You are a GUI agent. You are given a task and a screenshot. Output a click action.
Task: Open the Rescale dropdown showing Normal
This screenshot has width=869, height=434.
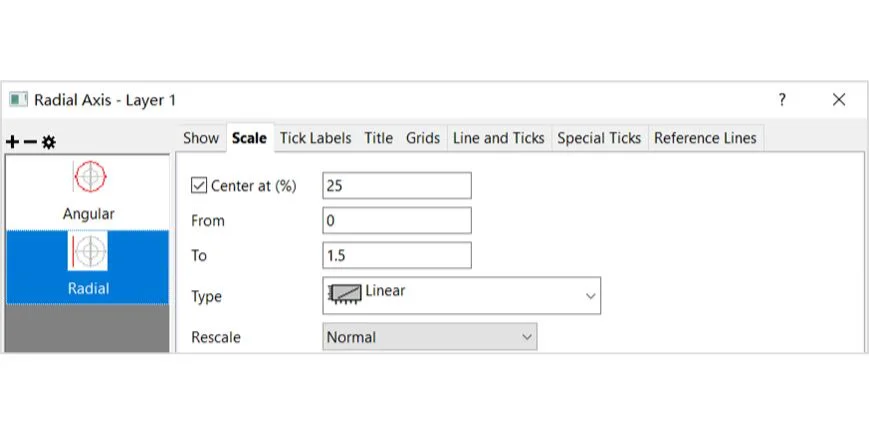430,337
